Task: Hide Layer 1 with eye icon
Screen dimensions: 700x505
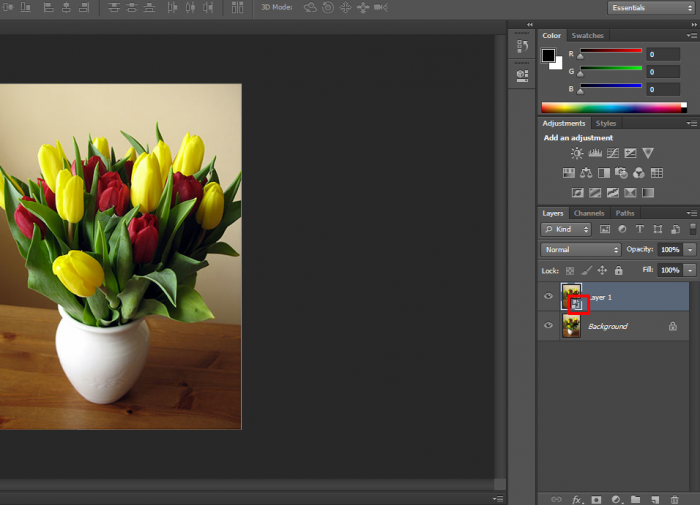Action: click(x=548, y=296)
